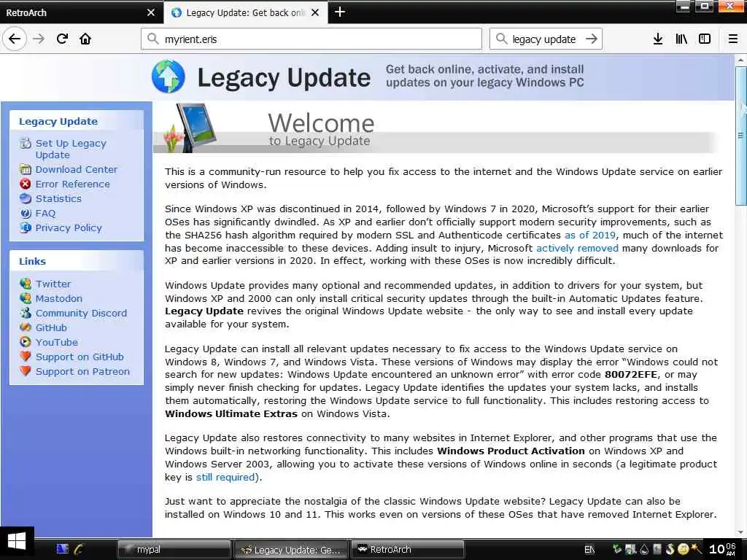View the Statistics page
The image size is (747, 560).
pyautogui.click(x=58, y=198)
